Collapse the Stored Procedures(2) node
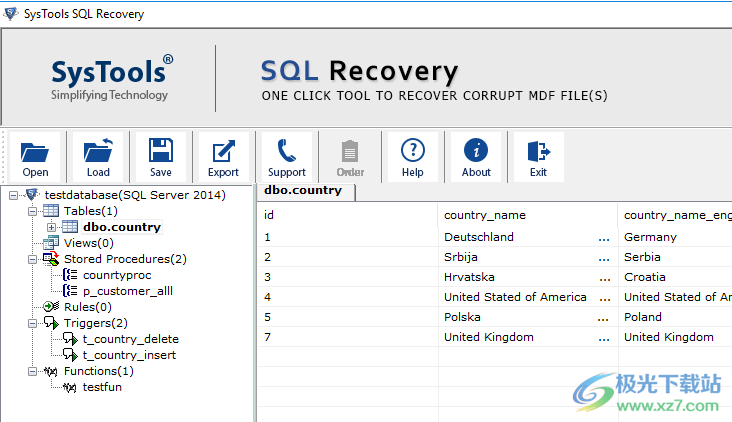Viewport: 732px width, 422px height. [32, 259]
